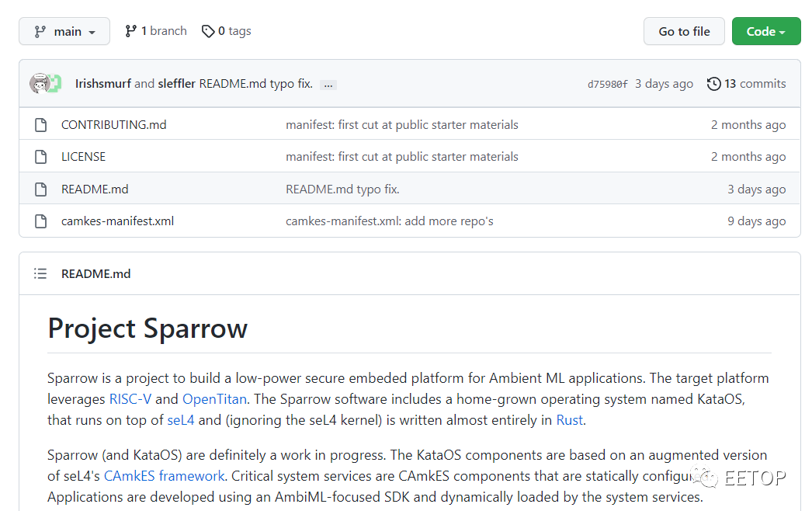Click the commit author avatar image
The width and height of the screenshot is (812, 511).
[40, 84]
